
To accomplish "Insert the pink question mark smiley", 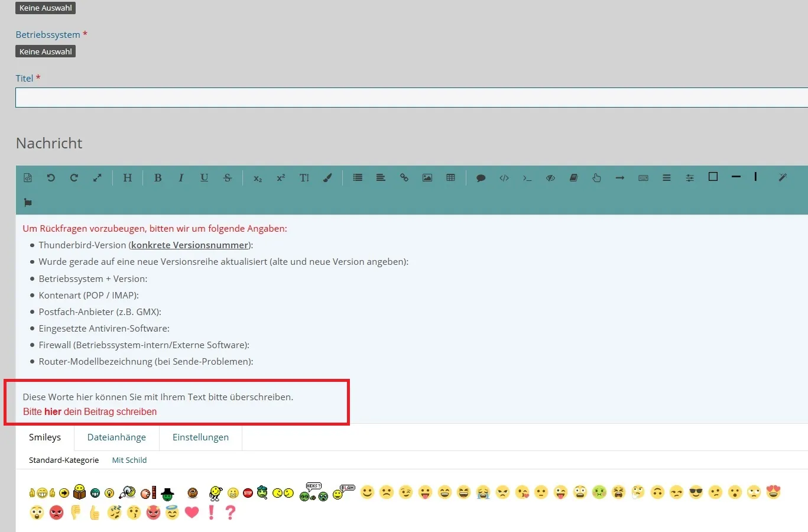I will click(x=231, y=512).
